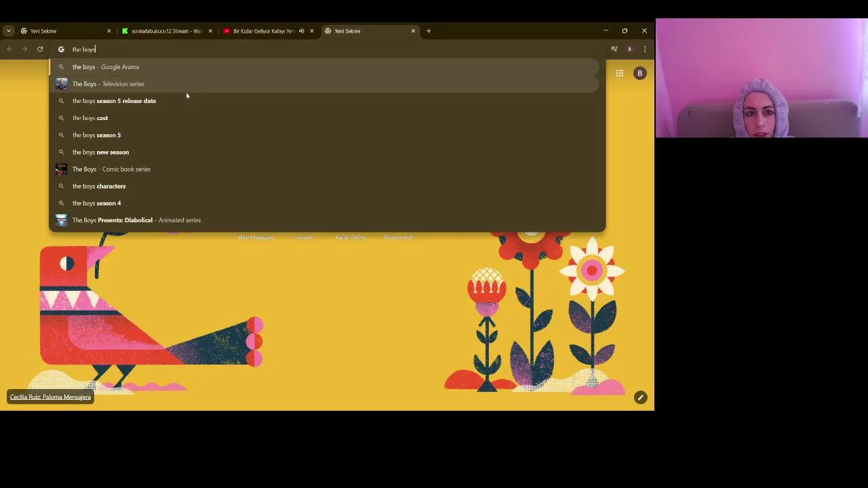Click The Boys Presents: Diabolical thumbnail
The image size is (868, 488).
click(61, 220)
